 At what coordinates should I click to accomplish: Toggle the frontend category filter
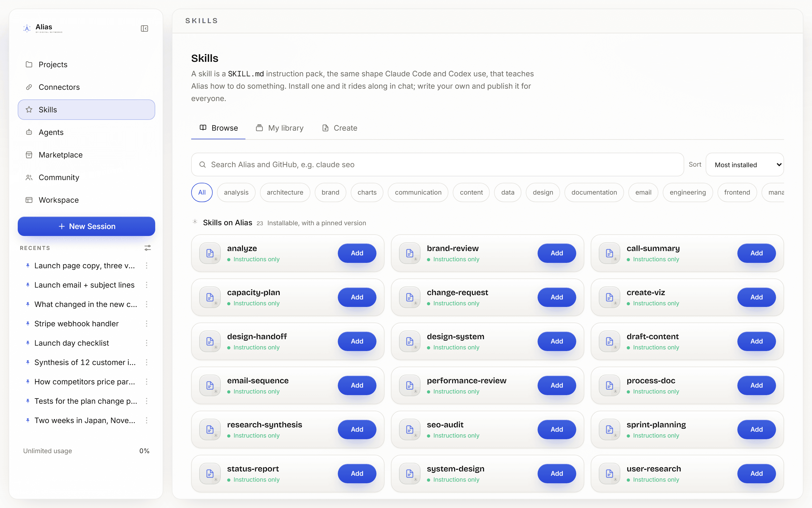point(737,192)
